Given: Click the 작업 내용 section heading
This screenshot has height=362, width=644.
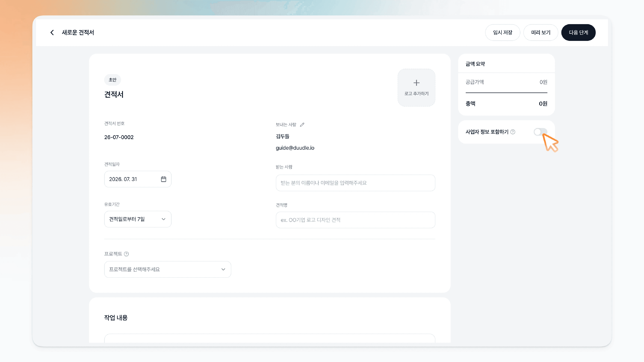Looking at the screenshot, I should [116, 318].
